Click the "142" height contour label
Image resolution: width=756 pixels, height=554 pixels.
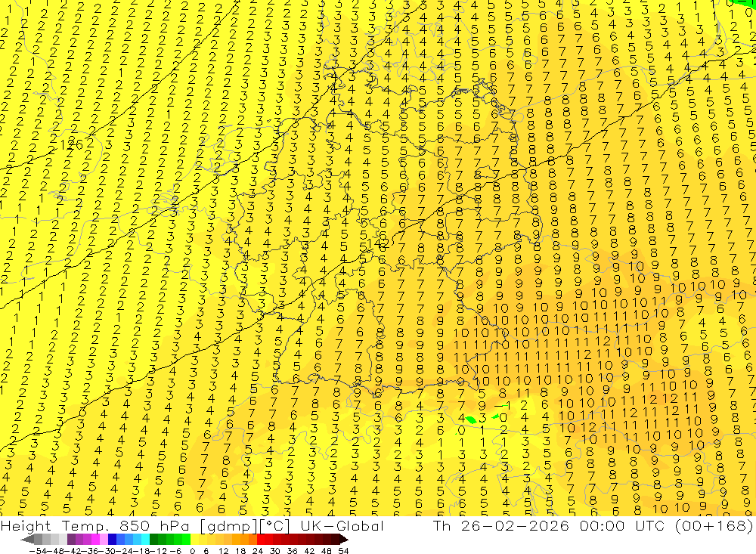coord(377,243)
